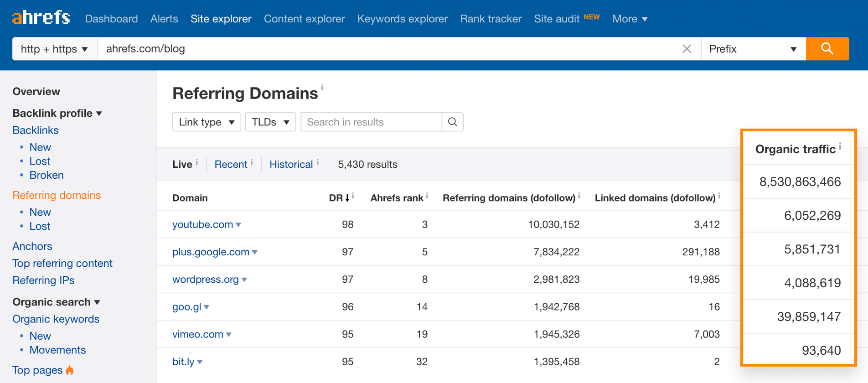
Task: Click the info icon next to Ahrefs rank
Action: (427, 196)
